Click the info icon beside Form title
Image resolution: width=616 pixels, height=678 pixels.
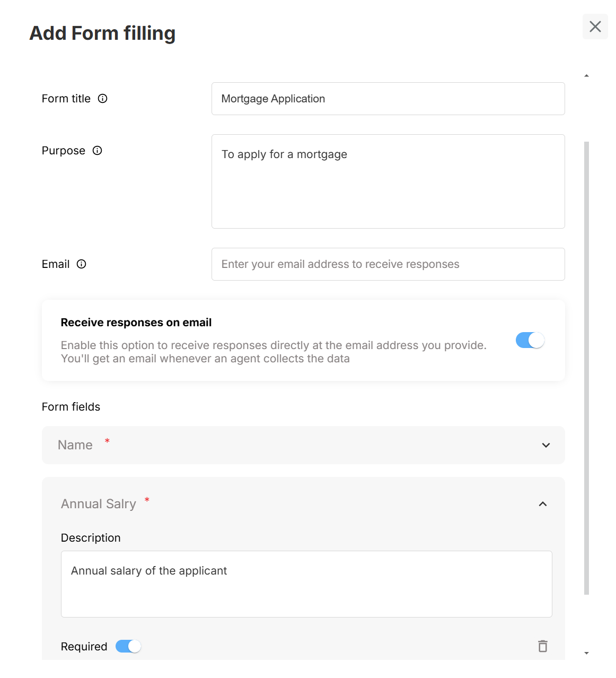(x=103, y=99)
